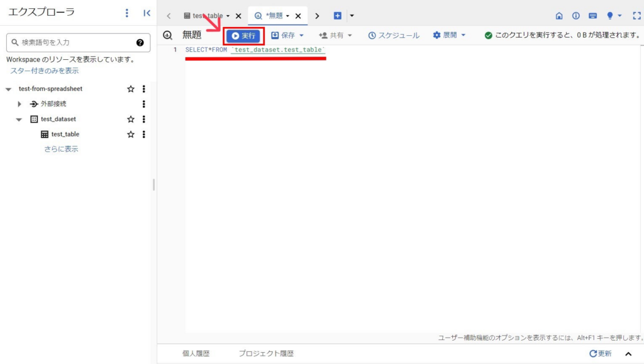Open the Explorer panel three-dot menu
644x364 pixels.
127,13
